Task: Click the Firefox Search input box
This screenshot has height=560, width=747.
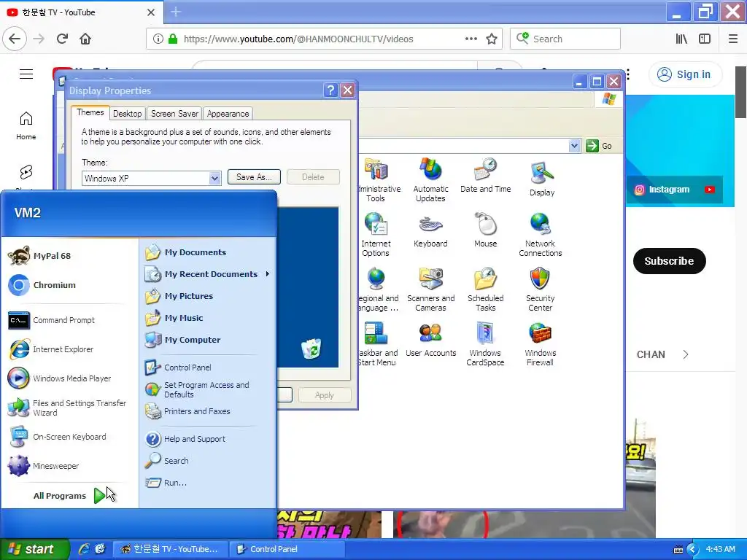Action: click(565, 39)
